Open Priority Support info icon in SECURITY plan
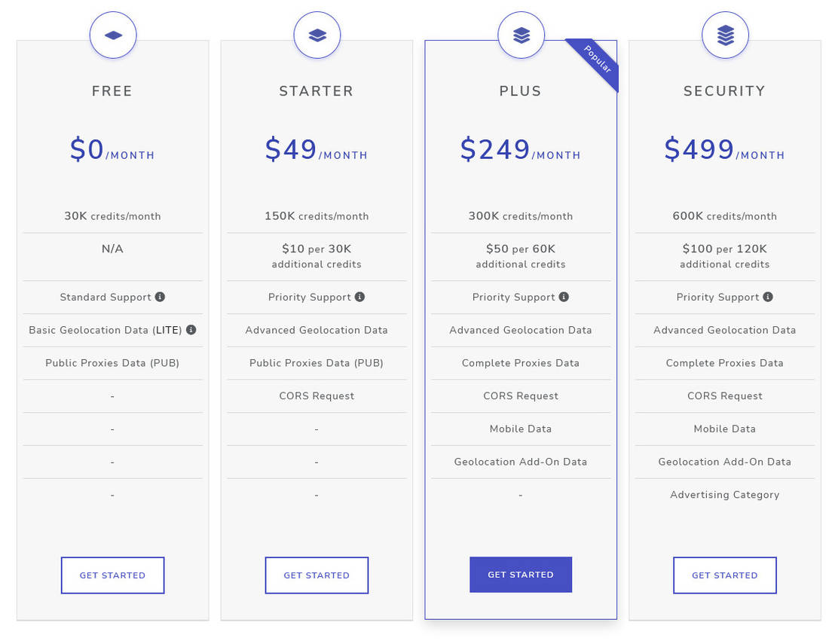 coord(768,297)
